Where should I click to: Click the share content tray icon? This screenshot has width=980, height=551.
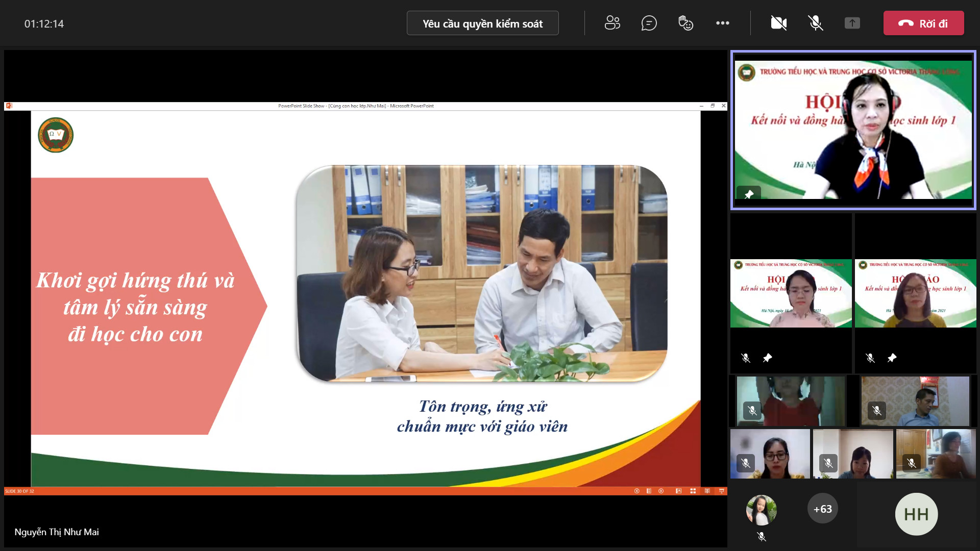(852, 23)
